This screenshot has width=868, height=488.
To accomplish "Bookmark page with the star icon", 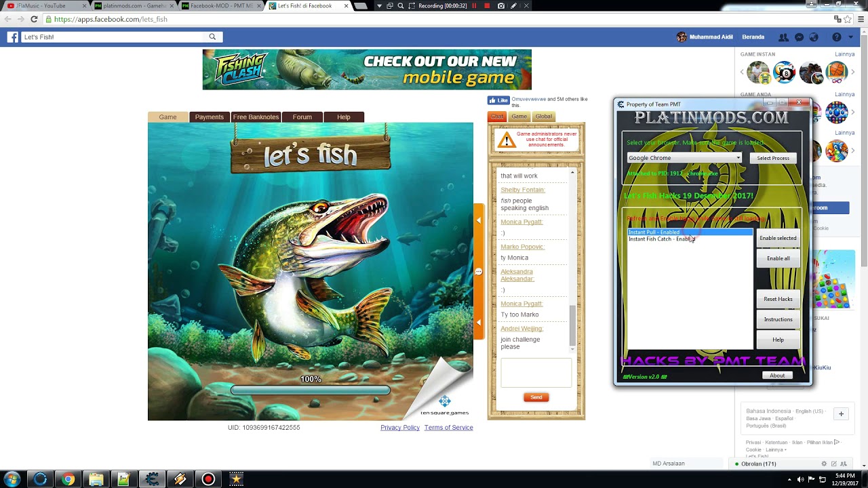I will (848, 19).
